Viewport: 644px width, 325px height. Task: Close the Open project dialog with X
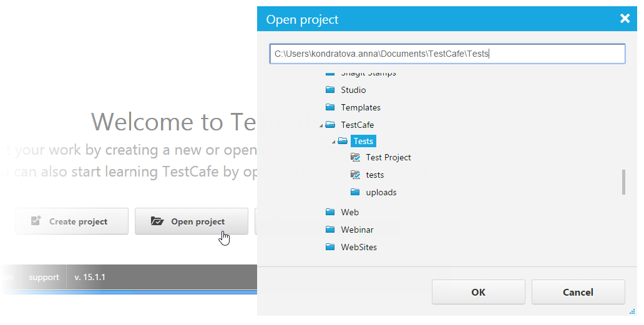625,19
